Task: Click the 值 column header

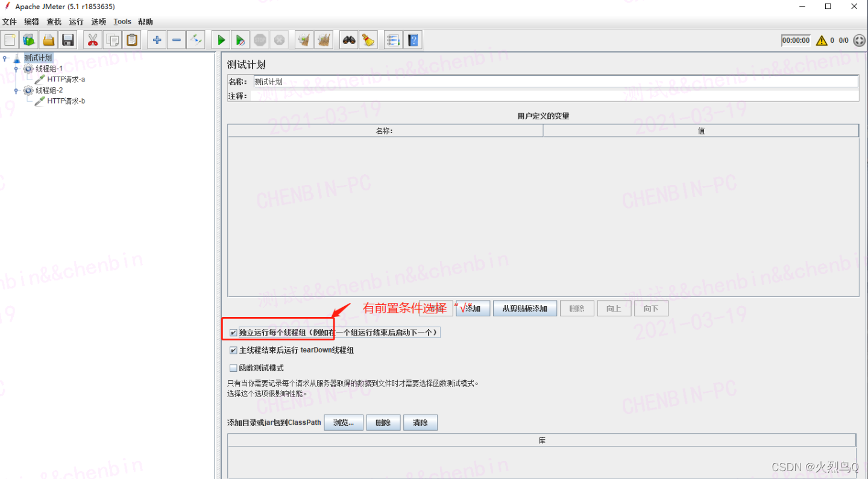Action: [701, 131]
